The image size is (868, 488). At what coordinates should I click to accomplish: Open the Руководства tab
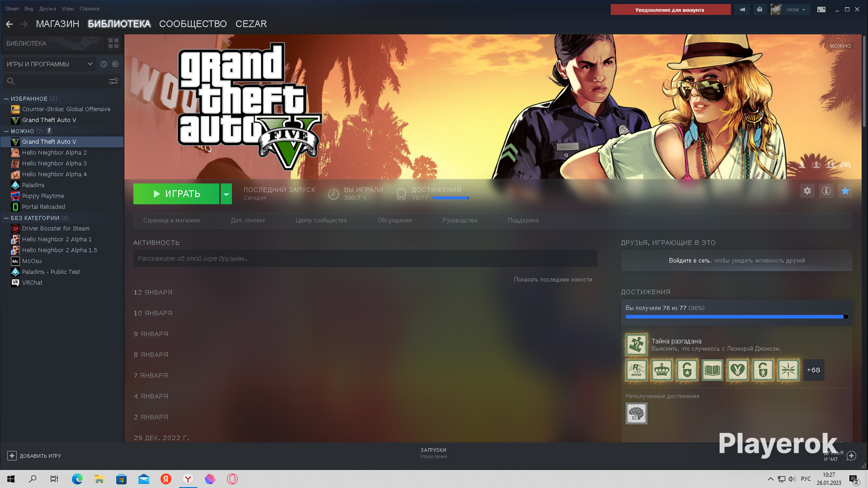[x=460, y=221]
